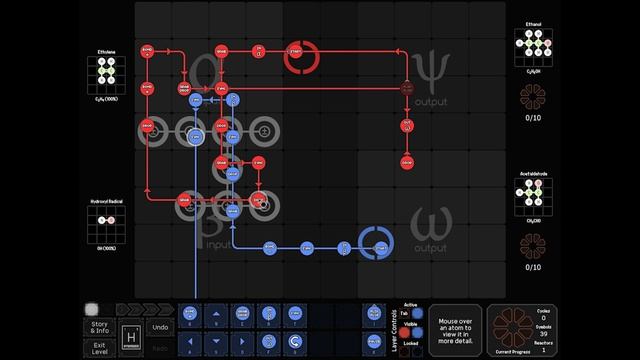
Task: Select the blue Bond node on the bottom path
Action: (x=269, y=248)
